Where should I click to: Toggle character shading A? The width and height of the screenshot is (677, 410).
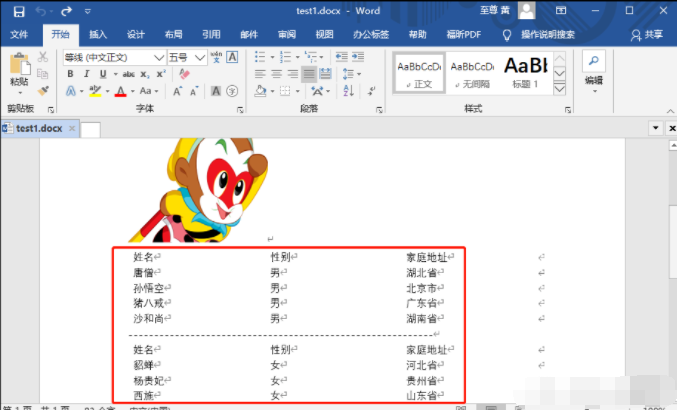click(216, 91)
